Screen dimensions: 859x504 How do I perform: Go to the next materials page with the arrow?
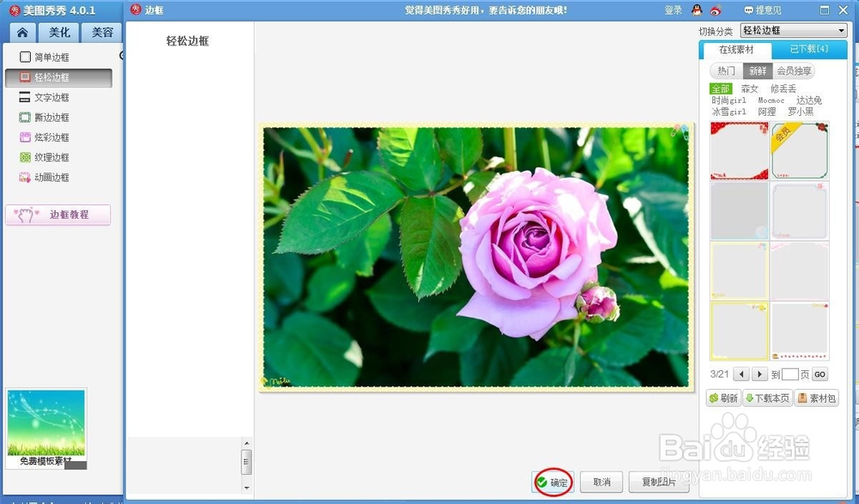pos(759,373)
